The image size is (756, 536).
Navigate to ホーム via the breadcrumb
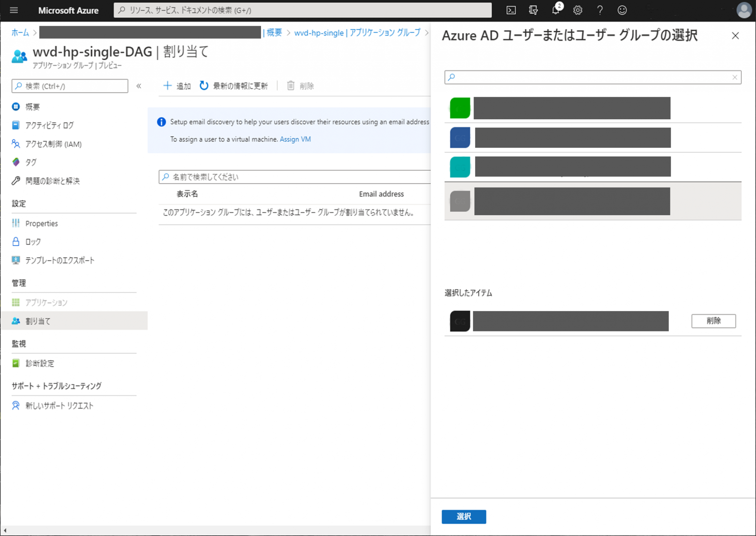[20, 32]
